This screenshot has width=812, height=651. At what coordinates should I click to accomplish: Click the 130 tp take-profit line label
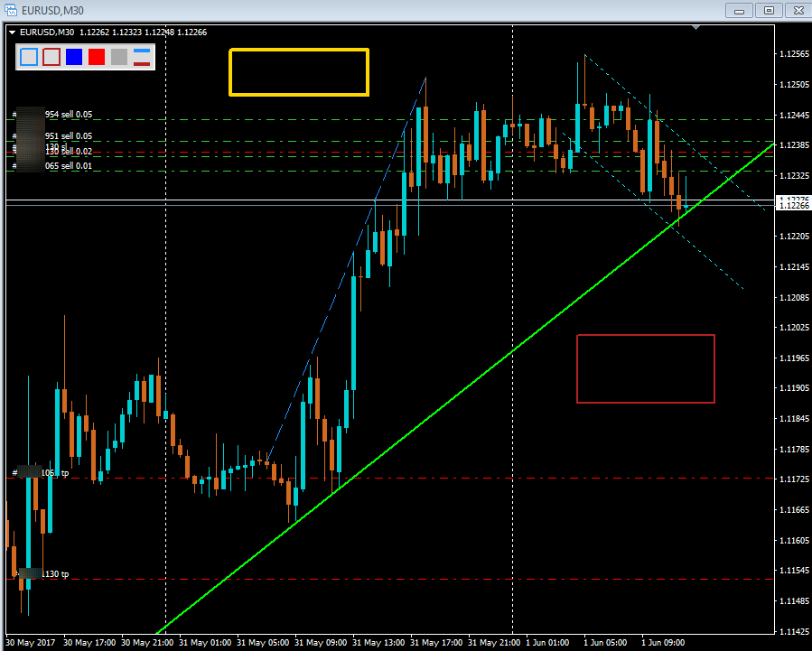click(55, 574)
